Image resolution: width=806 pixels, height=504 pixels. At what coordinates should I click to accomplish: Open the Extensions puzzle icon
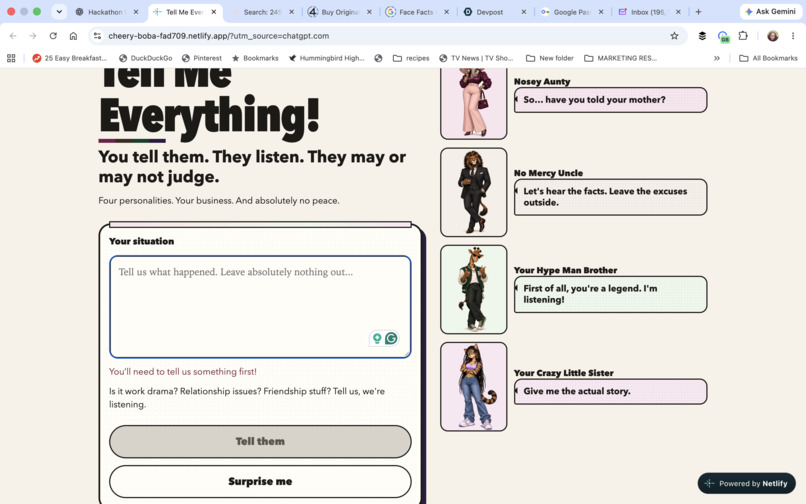(x=743, y=36)
